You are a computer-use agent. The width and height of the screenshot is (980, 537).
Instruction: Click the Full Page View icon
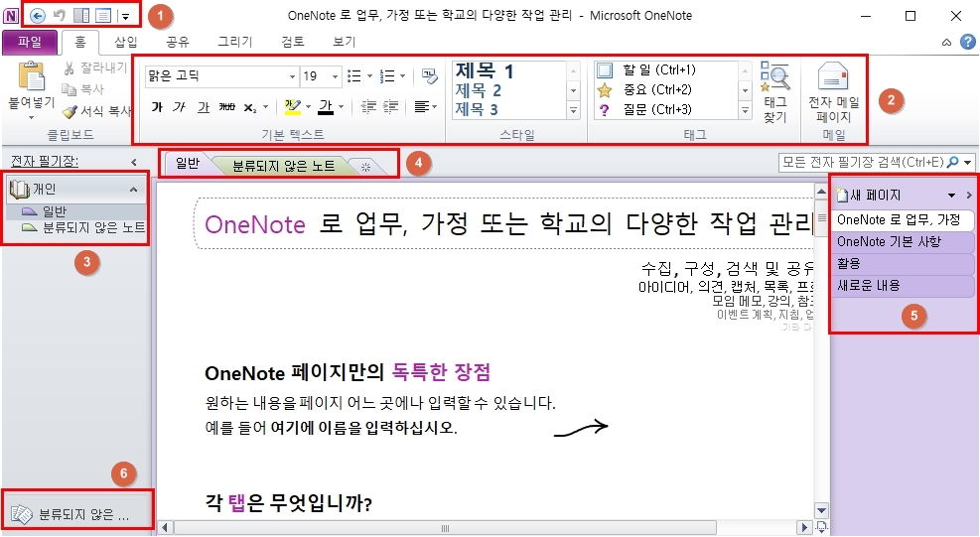click(103, 16)
